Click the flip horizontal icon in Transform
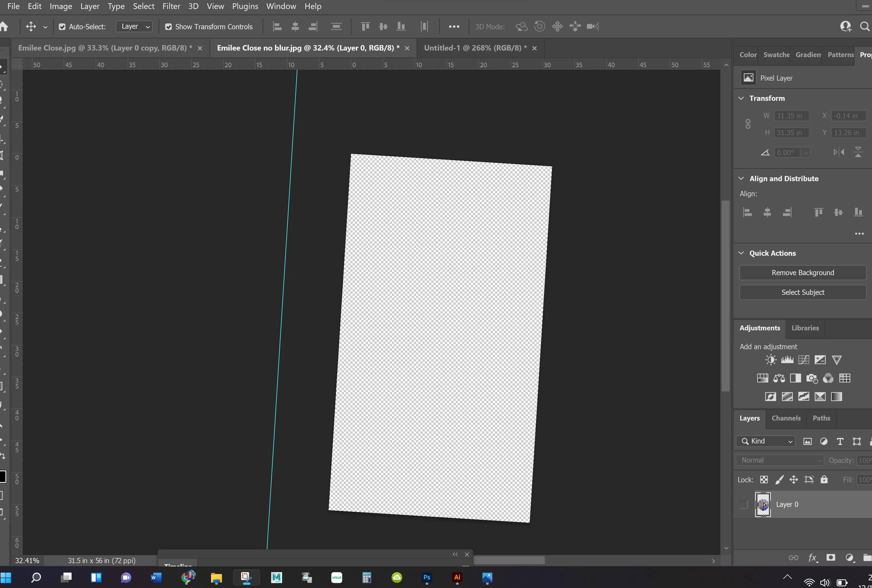The height and width of the screenshot is (588, 872). tap(839, 152)
